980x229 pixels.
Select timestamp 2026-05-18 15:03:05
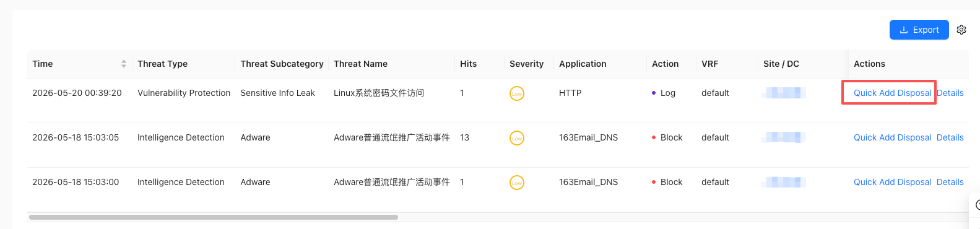(76, 137)
